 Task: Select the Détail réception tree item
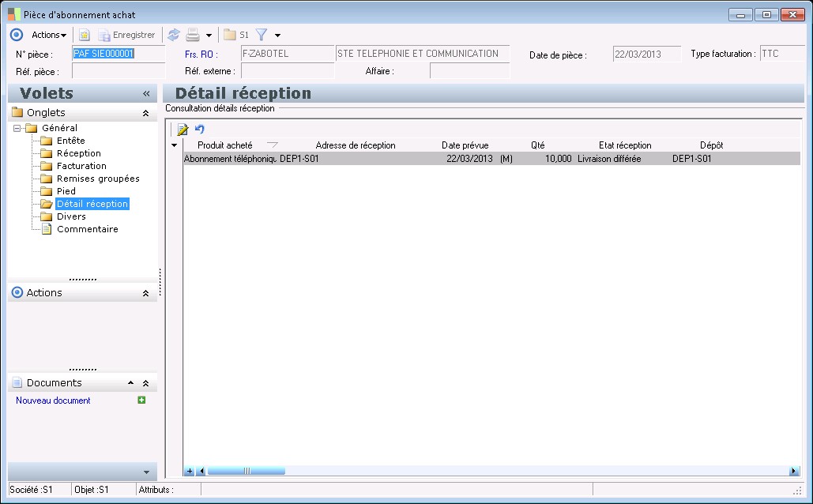[x=92, y=204]
